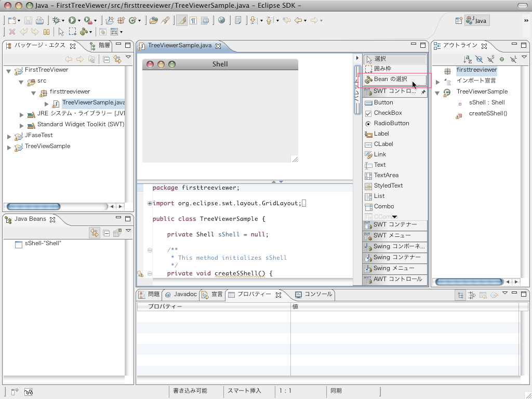Click the Outline view horizontal scrollbar thumb
The image size is (532, 399).
click(469, 282)
